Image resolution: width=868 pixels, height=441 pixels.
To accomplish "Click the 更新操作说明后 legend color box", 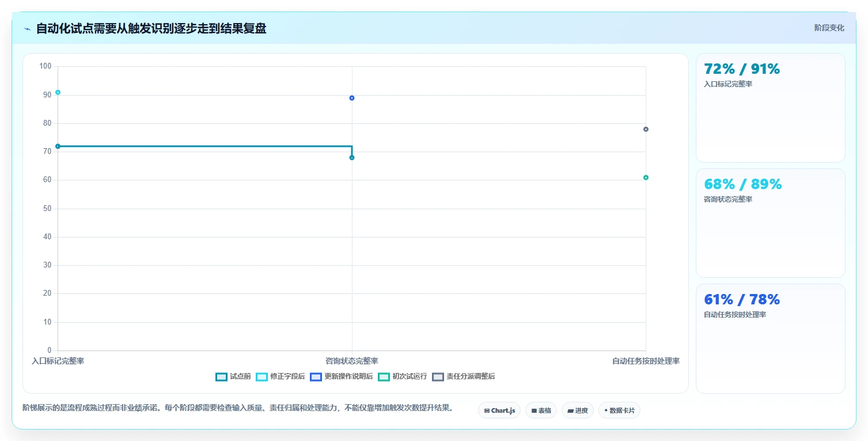I will click(316, 376).
